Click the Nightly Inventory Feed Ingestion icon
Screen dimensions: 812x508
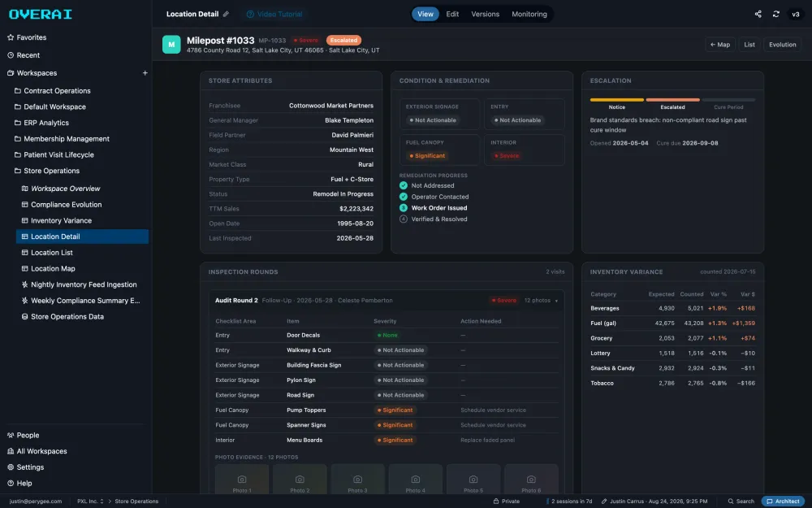[x=24, y=284]
